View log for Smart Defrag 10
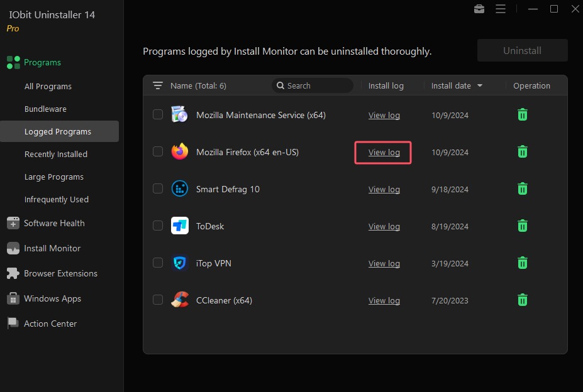The height and width of the screenshot is (392, 583). (x=384, y=190)
